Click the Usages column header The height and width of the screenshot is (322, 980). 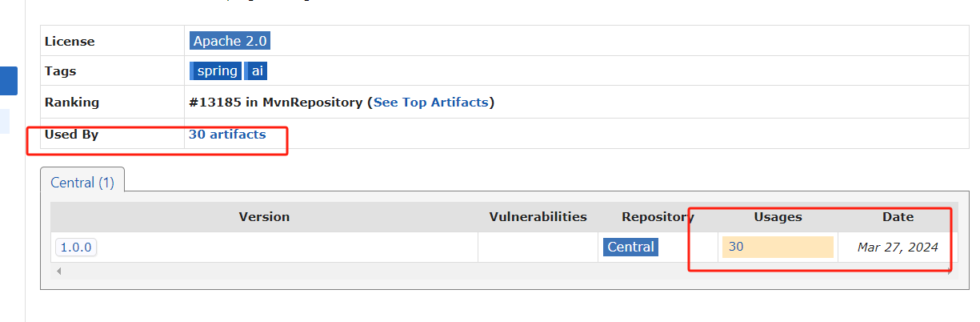point(778,217)
